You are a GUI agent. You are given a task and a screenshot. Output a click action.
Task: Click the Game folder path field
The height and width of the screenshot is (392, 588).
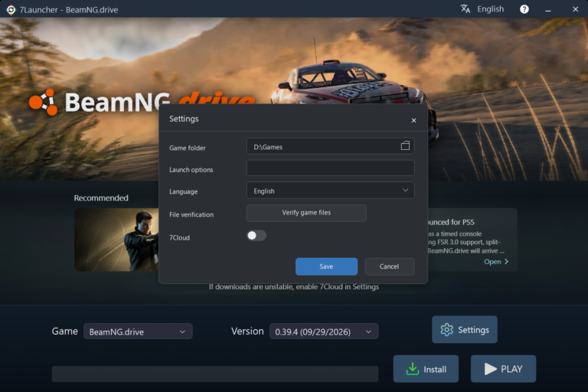coord(331,146)
